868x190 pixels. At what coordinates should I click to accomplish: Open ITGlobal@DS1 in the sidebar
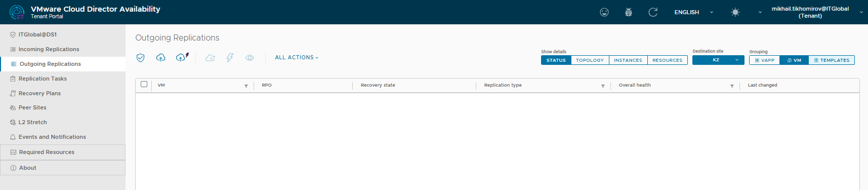click(x=63, y=34)
